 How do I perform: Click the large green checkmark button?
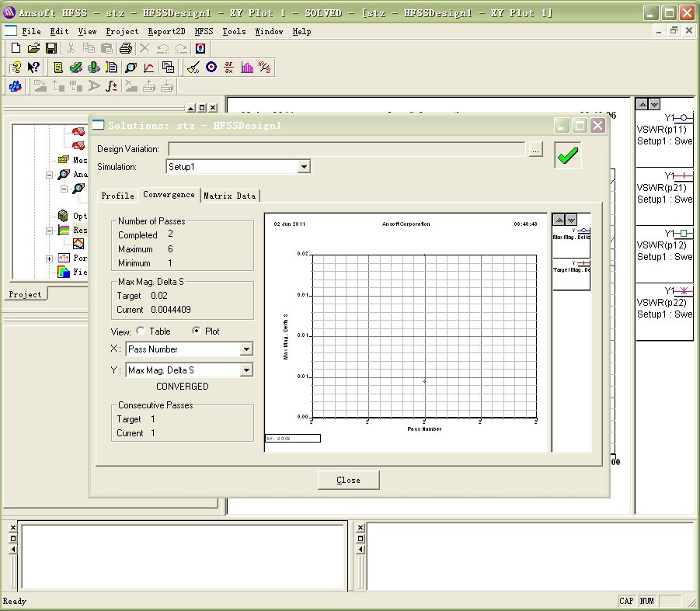pos(568,155)
